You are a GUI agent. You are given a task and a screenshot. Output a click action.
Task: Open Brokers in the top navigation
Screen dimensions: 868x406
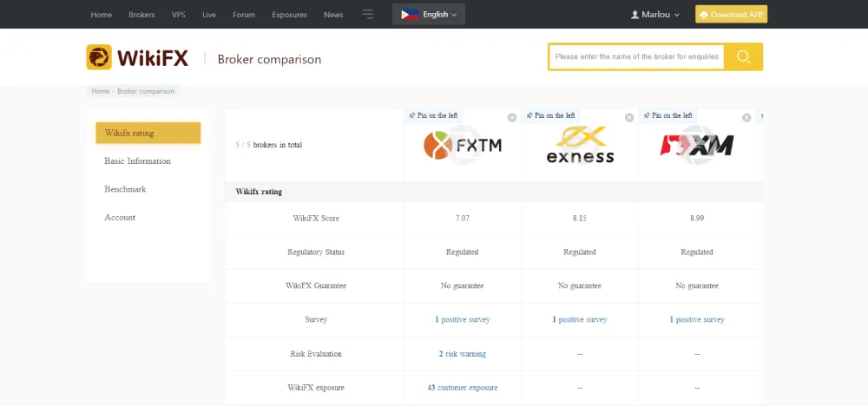pos(141,15)
